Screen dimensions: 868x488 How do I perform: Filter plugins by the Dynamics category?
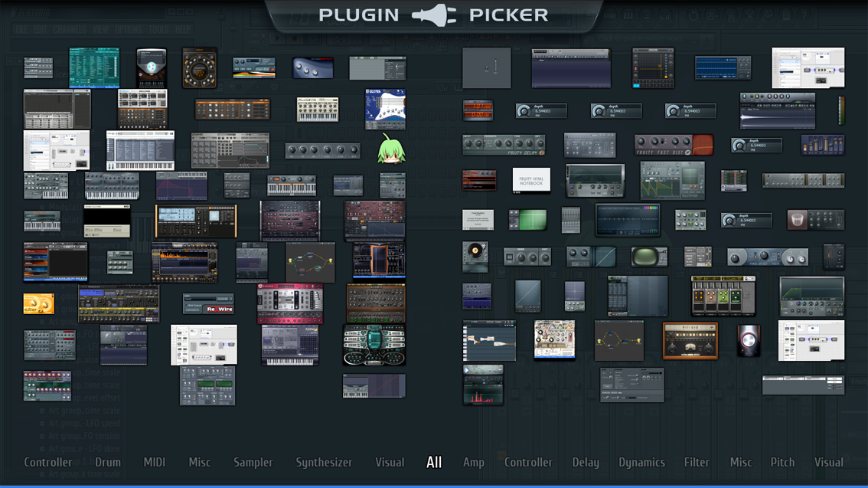point(641,462)
